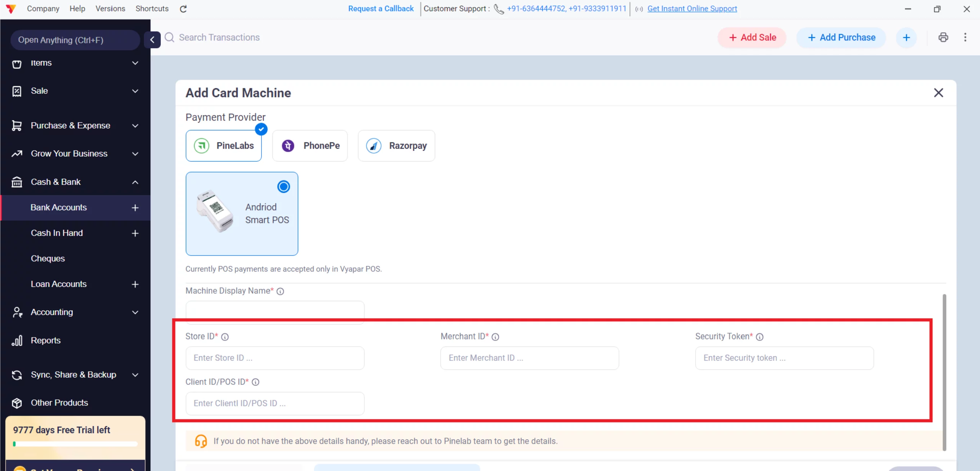Click info icon next to Security Token
This screenshot has width=980, height=471.
coord(760,337)
